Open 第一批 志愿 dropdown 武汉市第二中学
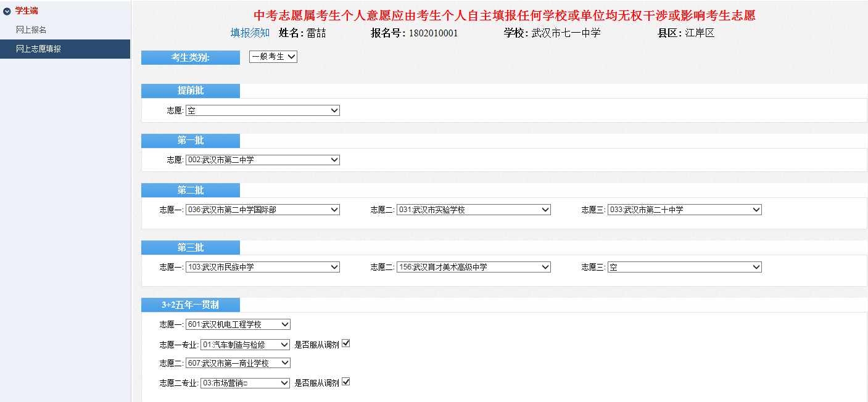Screen dimensions: 868x402 pos(262,160)
